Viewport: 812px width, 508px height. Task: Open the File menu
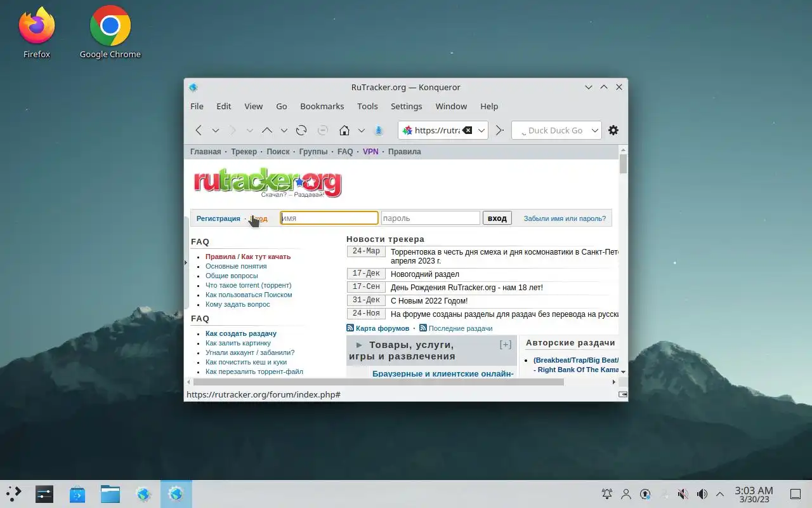[197, 106]
